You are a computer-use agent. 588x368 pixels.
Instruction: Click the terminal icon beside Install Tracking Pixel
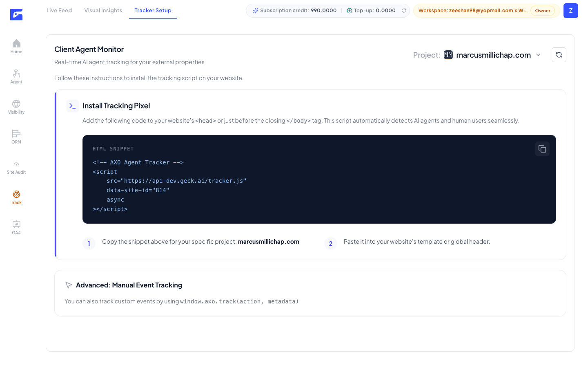73,106
